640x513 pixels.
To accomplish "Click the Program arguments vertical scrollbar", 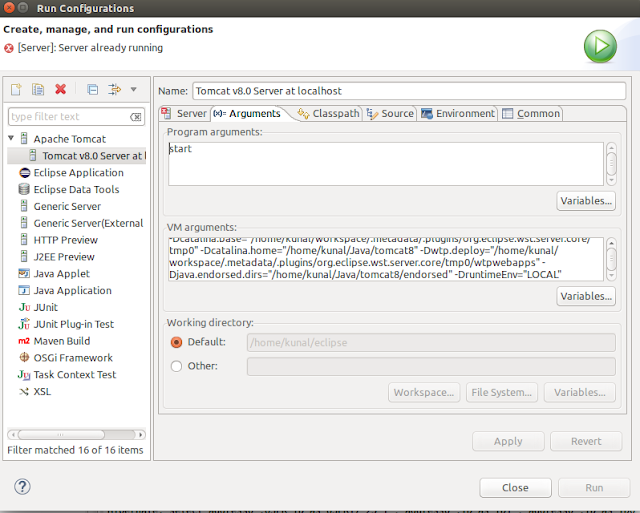I will pyautogui.click(x=611, y=164).
